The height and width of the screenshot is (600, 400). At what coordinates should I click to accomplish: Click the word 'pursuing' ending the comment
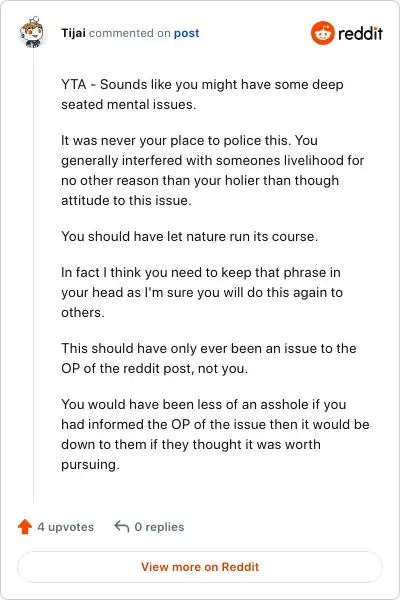coord(90,465)
